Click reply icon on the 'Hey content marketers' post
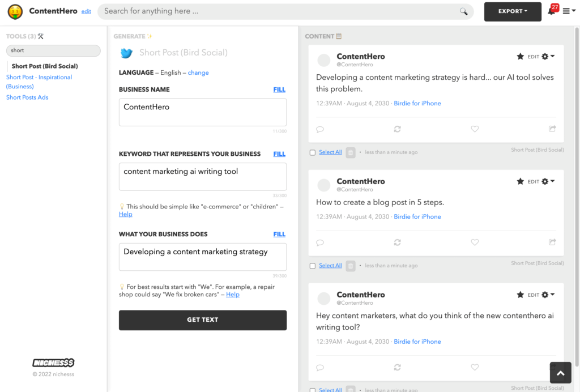 [320, 368]
